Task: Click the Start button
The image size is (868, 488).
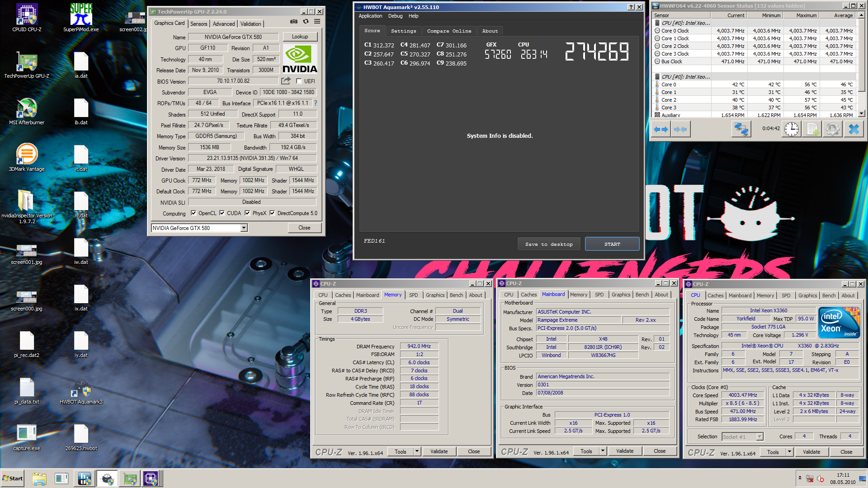Action: pos(13,479)
